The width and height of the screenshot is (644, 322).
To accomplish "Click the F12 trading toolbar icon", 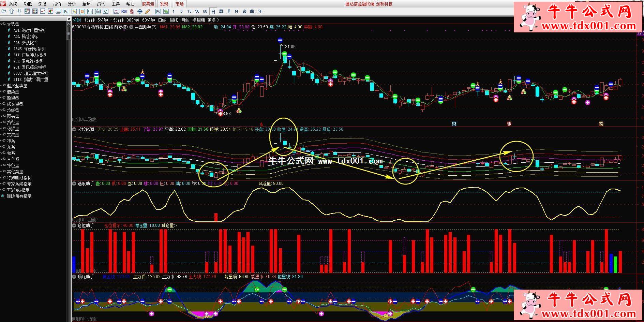I will tap(90, 11).
